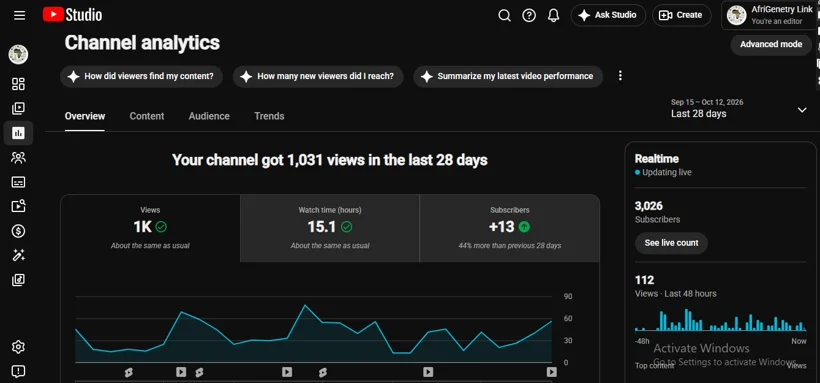Viewport: 820px width, 383px height.
Task: Click the '3,026' subscribers count
Action: point(648,206)
